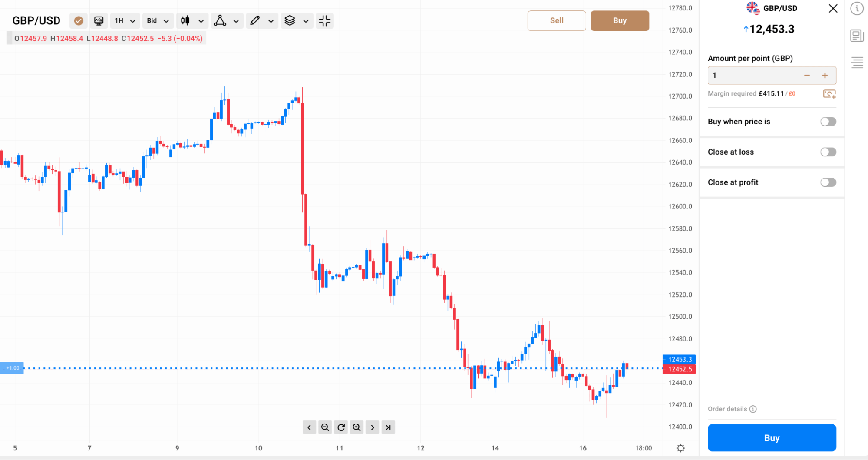The width and height of the screenshot is (868, 460).
Task: Click the blue Buy button
Action: pos(772,437)
